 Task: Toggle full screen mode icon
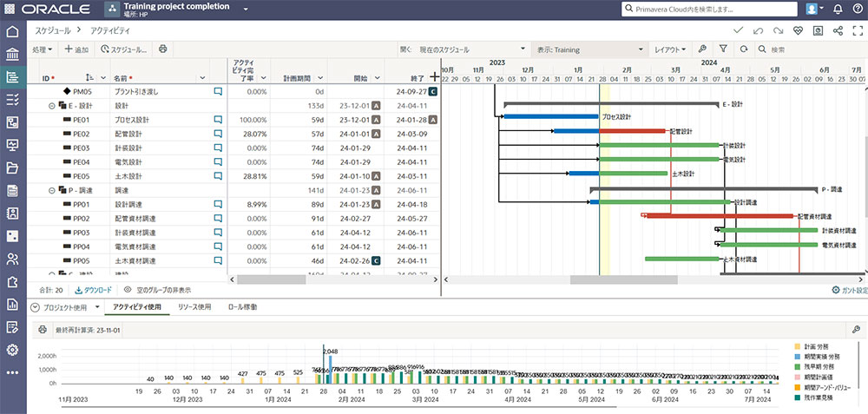tap(858, 31)
